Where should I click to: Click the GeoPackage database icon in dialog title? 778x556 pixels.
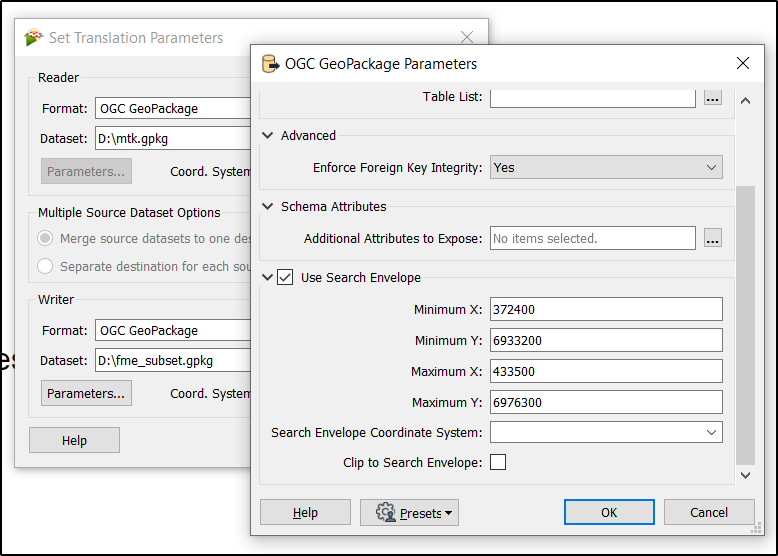(x=270, y=64)
